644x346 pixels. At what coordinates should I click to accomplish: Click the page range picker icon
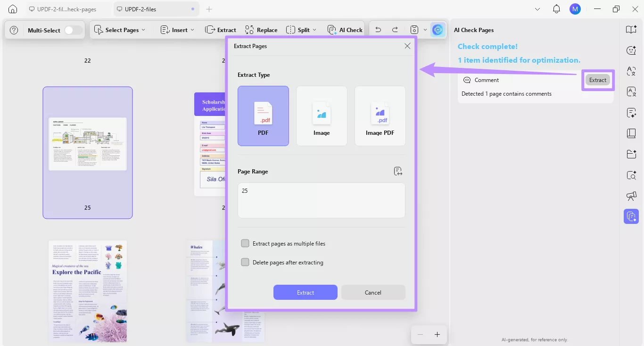pyautogui.click(x=398, y=171)
